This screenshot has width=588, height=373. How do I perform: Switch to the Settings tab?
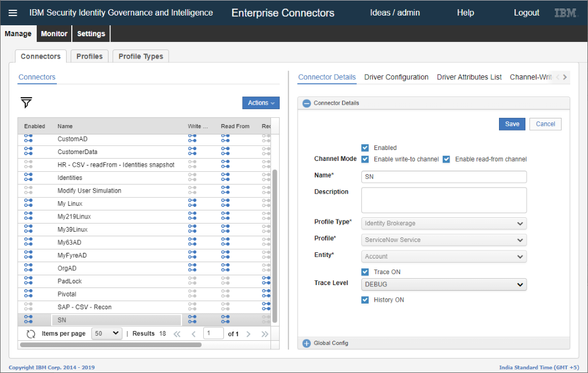click(x=91, y=34)
